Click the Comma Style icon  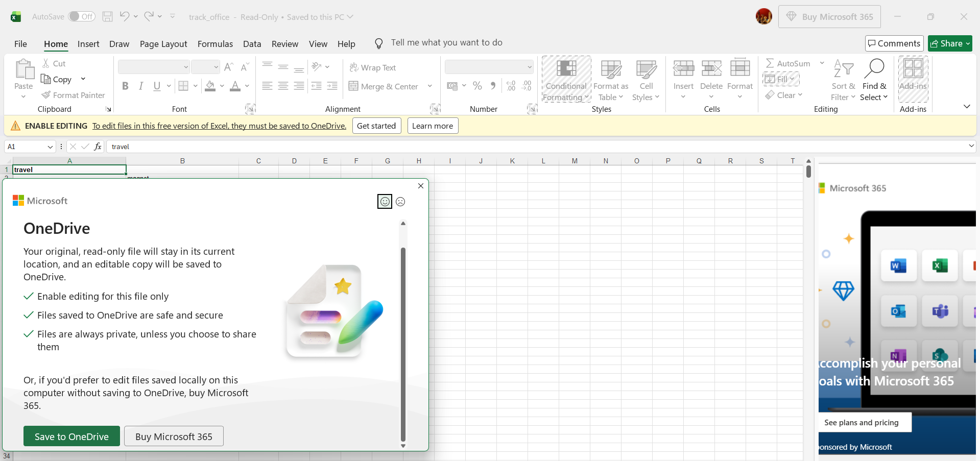click(x=493, y=86)
